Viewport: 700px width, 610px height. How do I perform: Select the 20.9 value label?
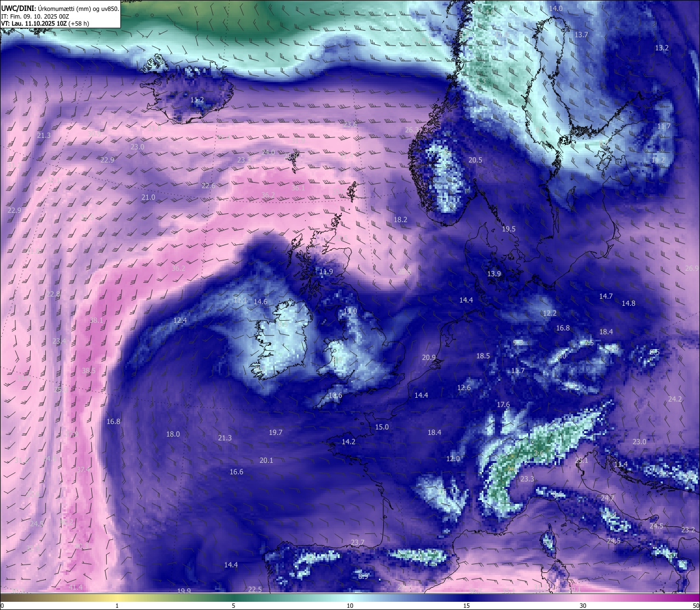pos(429,357)
